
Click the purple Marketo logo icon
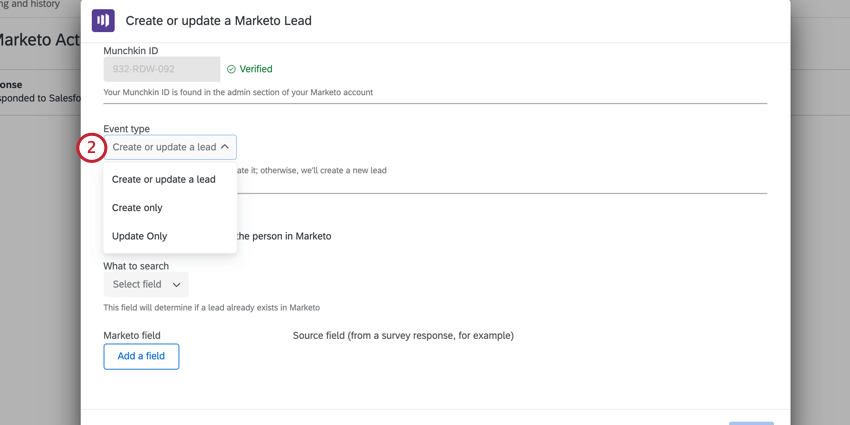(103, 20)
